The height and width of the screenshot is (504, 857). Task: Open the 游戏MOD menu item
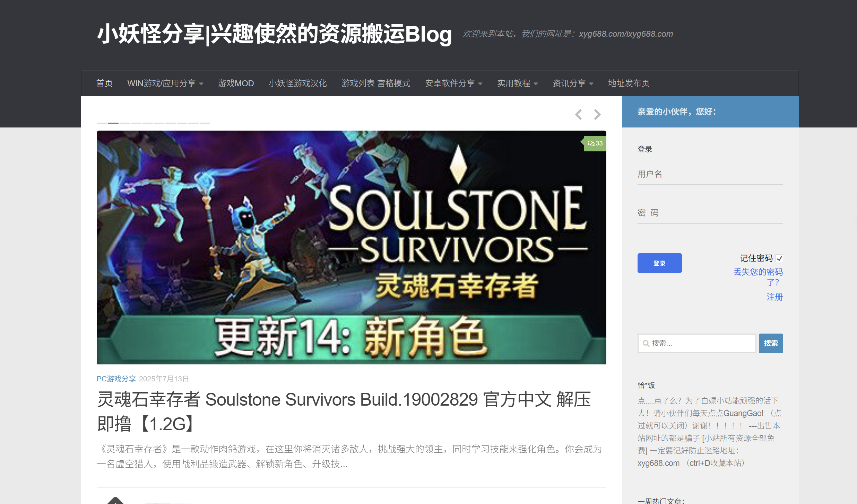(x=236, y=83)
